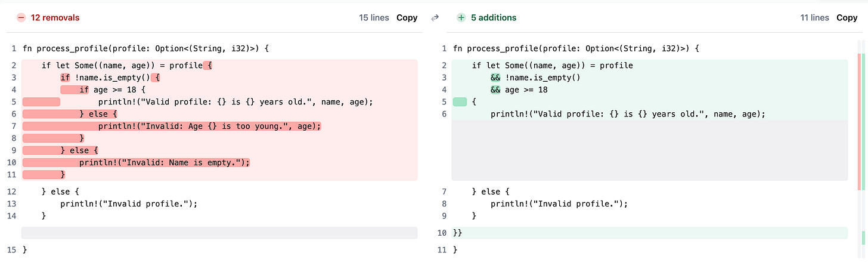Click the red minus removals icon
Screen dimensions: 868x262
pos(21,18)
